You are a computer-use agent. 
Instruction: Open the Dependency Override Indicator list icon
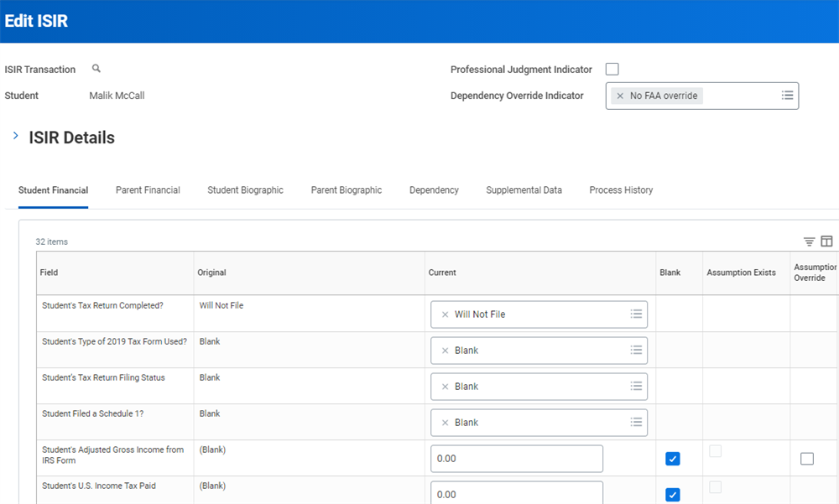pyautogui.click(x=787, y=96)
